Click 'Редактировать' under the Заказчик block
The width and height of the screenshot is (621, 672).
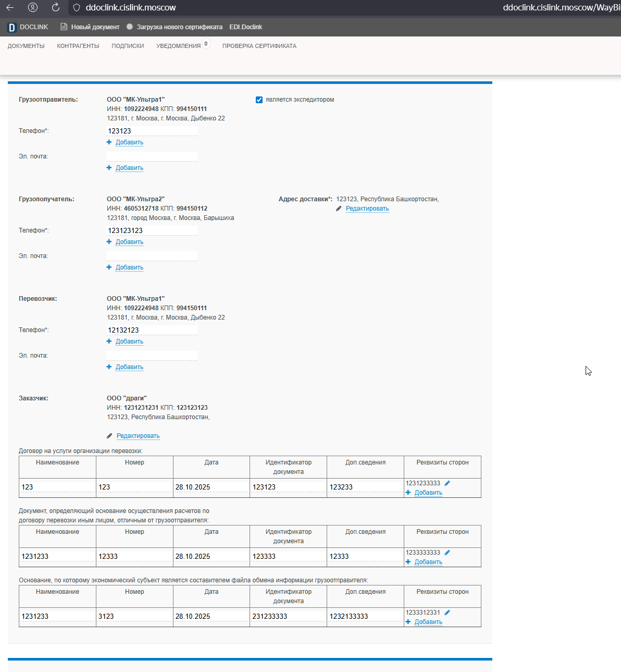(x=138, y=436)
